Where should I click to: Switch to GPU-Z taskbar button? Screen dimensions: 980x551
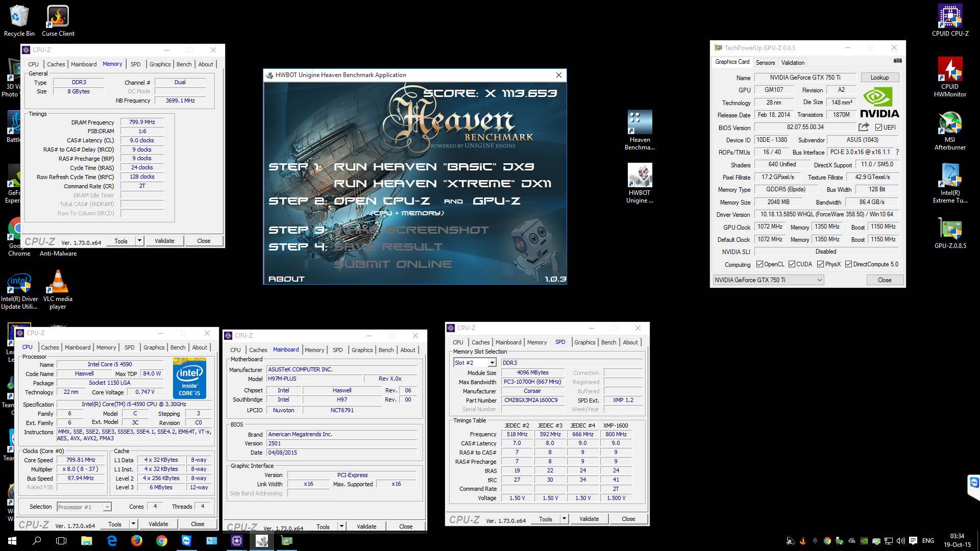click(x=287, y=541)
